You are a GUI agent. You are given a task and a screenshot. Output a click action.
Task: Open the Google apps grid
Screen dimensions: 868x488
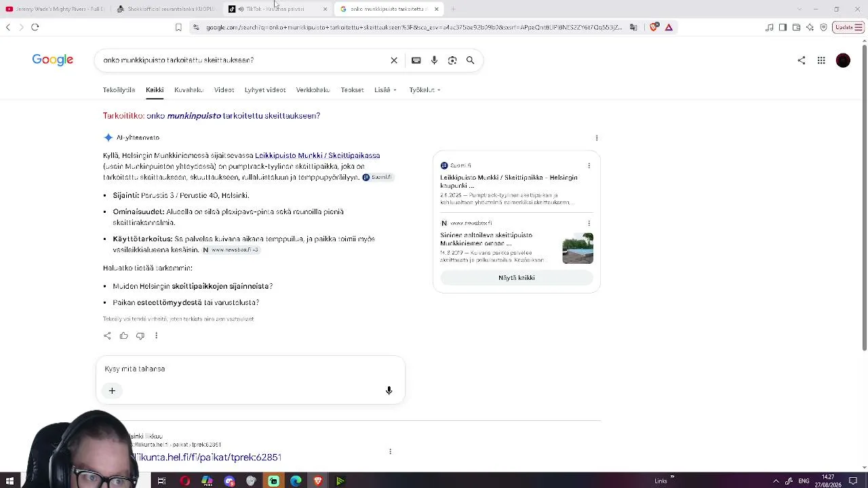pos(821,60)
